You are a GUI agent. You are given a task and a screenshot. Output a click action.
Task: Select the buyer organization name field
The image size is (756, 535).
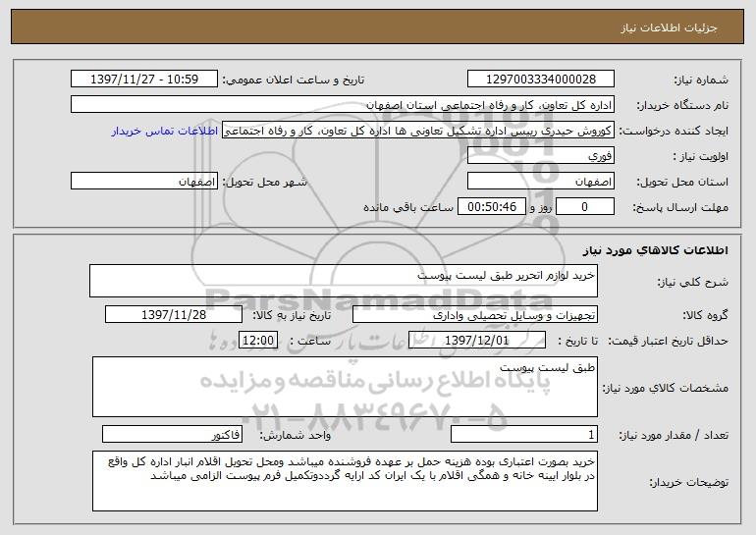click(x=343, y=104)
